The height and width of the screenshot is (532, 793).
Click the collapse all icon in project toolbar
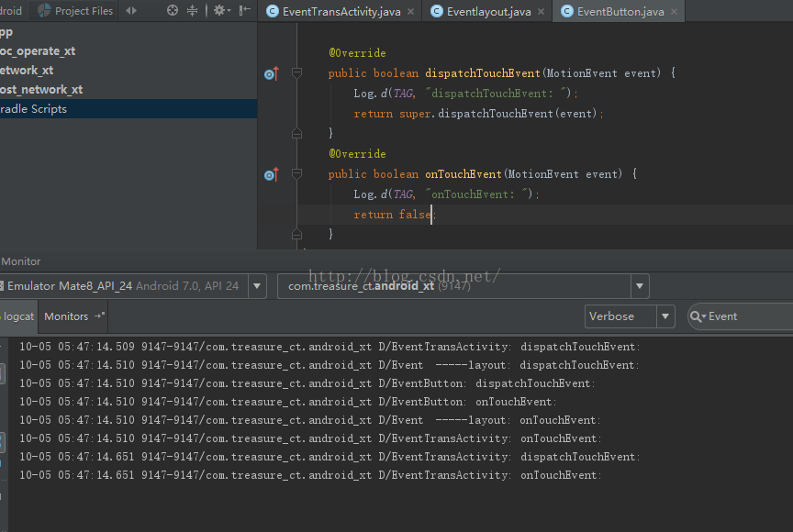(x=192, y=11)
